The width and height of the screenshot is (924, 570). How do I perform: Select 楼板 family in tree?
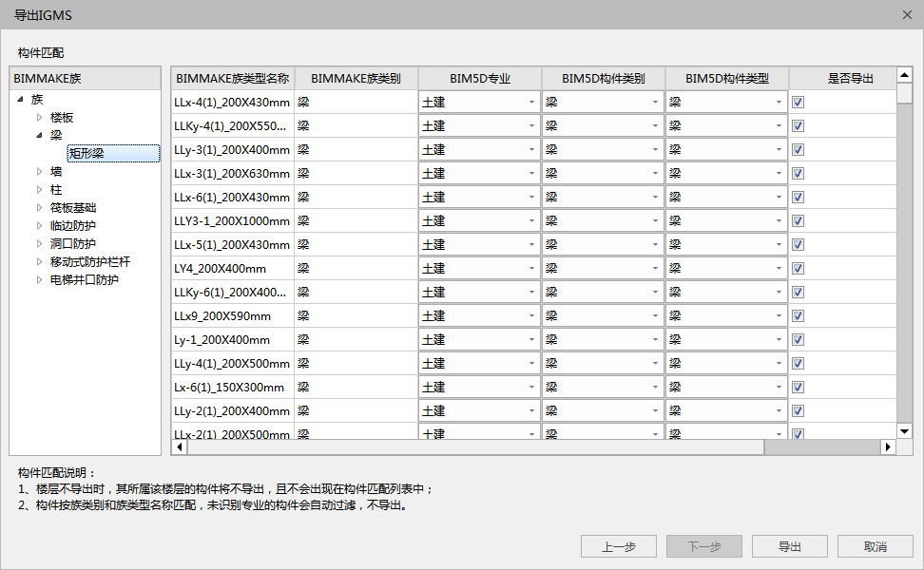[x=62, y=117]
